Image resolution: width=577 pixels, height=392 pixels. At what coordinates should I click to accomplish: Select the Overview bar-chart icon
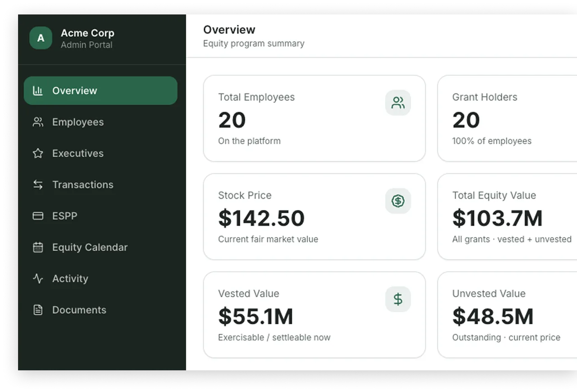(38, 90)
